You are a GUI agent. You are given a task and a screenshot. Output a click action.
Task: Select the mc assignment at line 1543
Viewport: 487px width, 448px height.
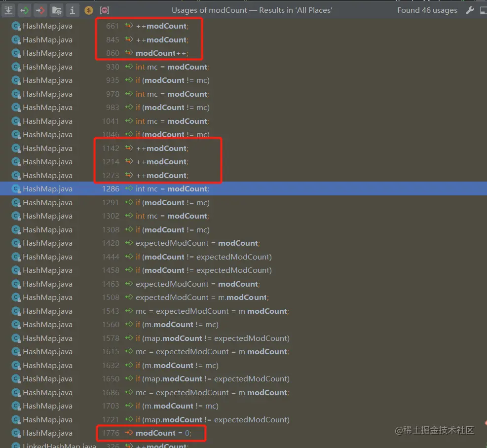click(x=244, y=311)
